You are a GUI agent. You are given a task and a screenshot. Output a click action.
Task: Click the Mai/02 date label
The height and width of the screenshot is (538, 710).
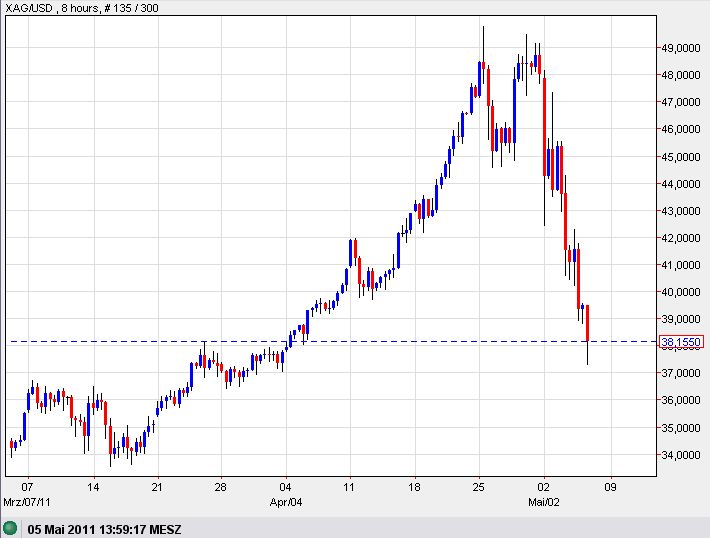point(544,502)
